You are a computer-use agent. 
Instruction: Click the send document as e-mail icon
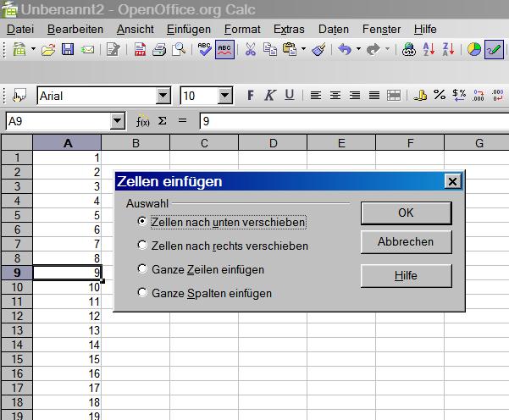coord(87,50)
